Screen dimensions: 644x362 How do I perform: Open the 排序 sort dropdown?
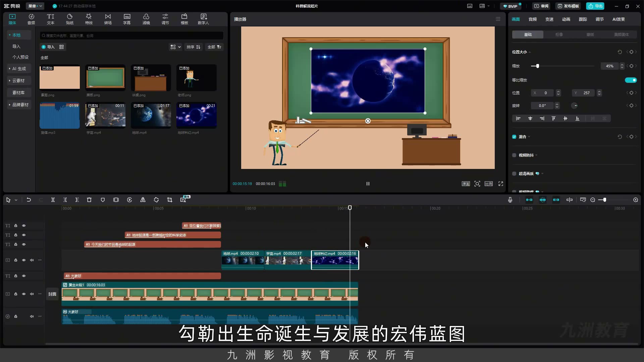194,47
